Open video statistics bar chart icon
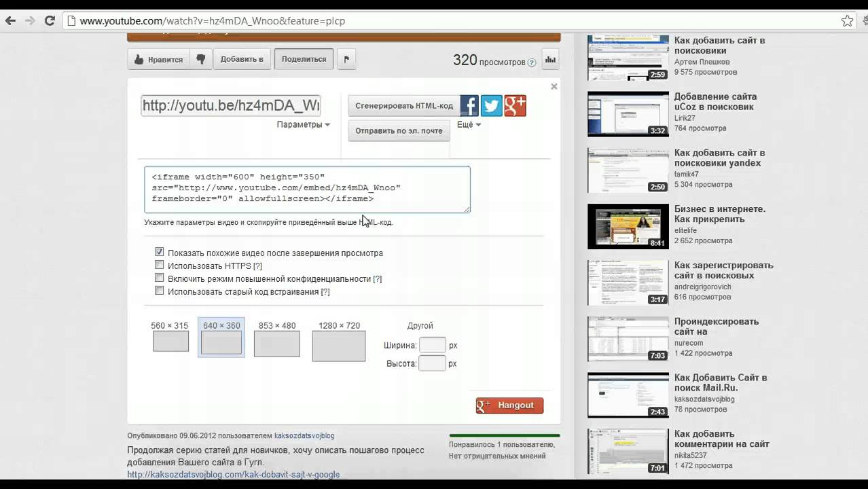868x489 pixels. 550,59
